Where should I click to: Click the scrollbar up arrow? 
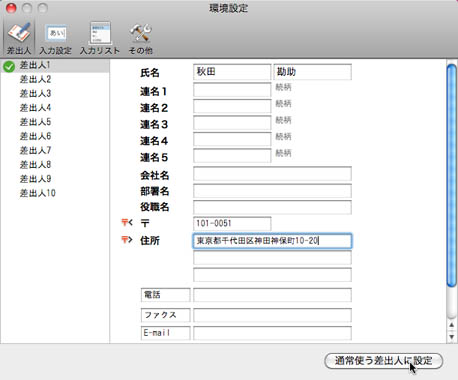[451, 325]
